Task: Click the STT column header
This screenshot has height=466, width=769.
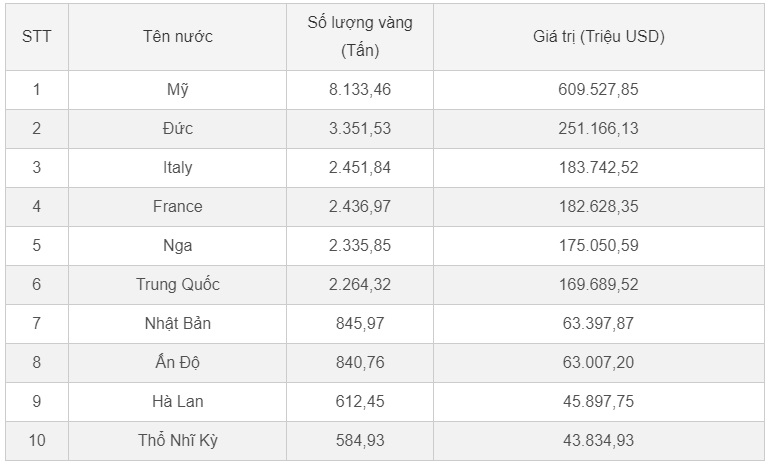Action: pyautogui.click(x=37, y=36)
